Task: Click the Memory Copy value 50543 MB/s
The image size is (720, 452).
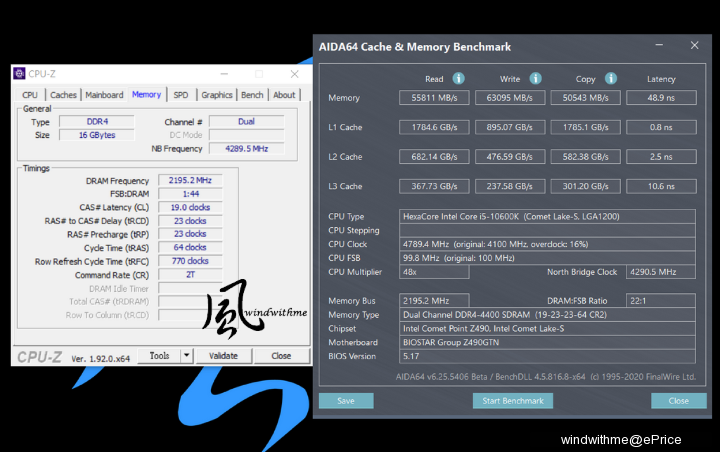Action: tap(585, 98)
